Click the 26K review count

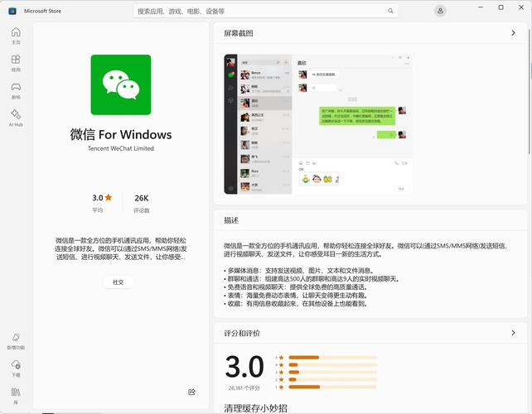(142, 198)
